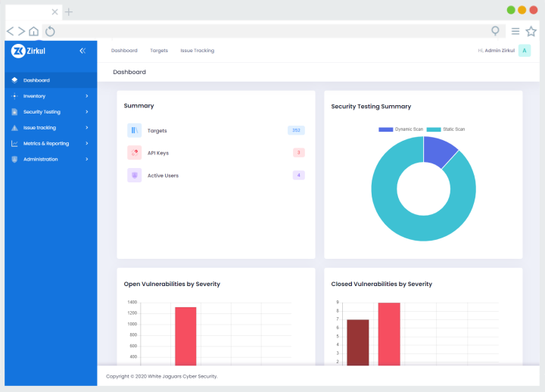Click the API Keys icon in Summary

[x=134, y=153]
